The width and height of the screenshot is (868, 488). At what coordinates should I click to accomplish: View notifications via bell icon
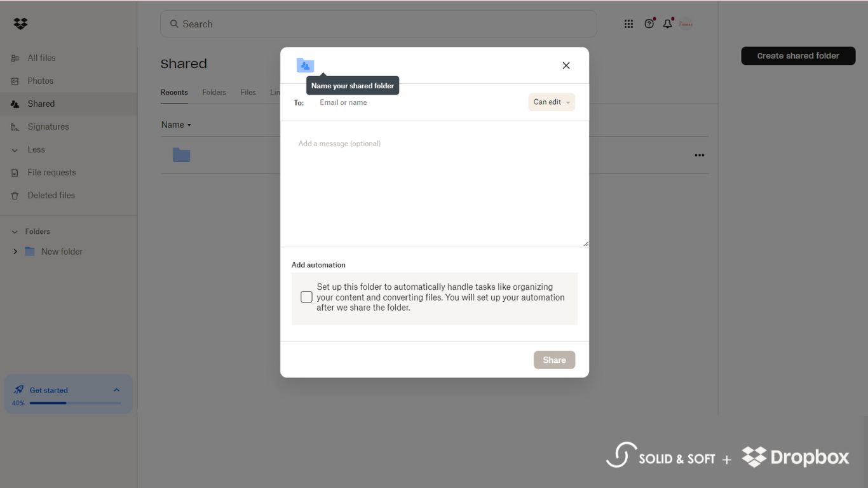[x=668, y=24]
